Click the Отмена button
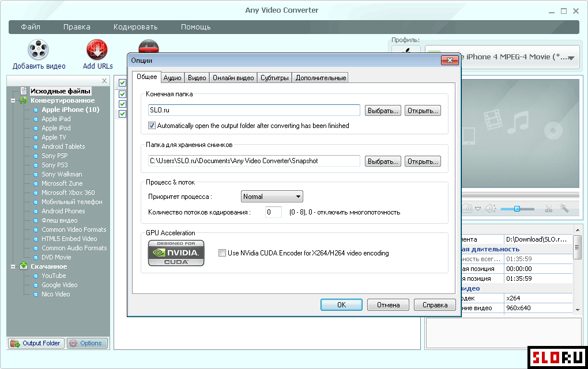 click(388, 305)
